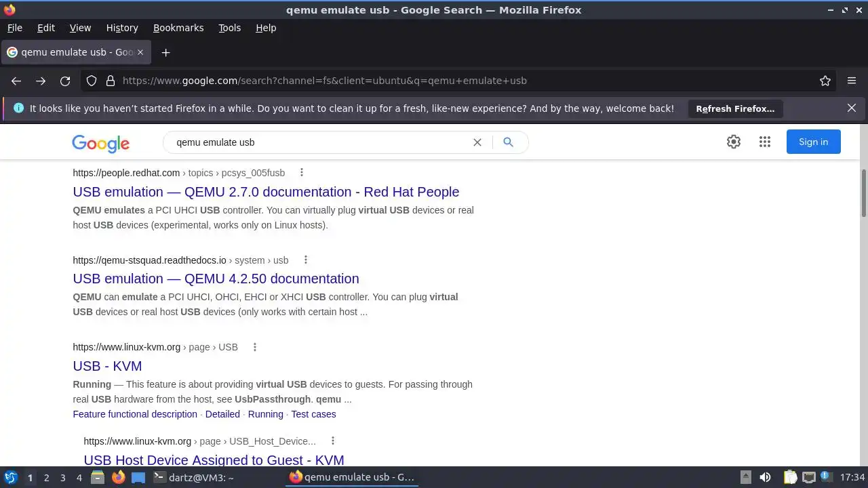Open the Firefox hamburger application menu
Screen dimensions: 868x488
(852, 81)
